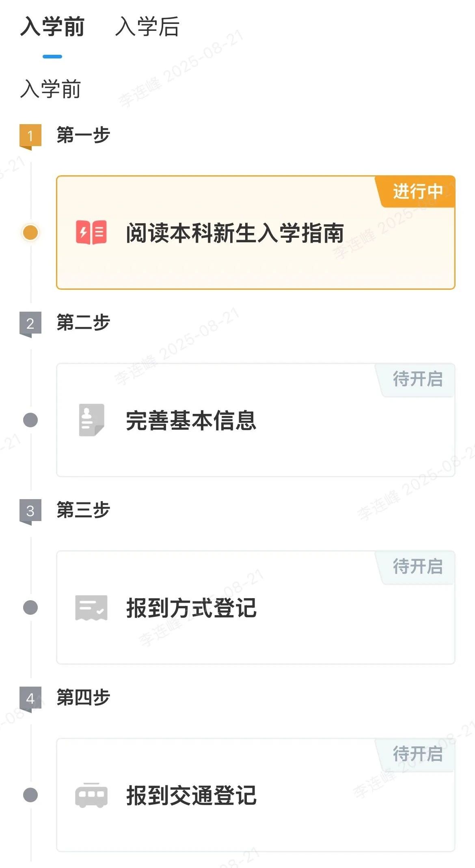Click the gray timeline dot beside 报到交通登记
The height and width of the screenshot is (868, 475).
point(30,795)
